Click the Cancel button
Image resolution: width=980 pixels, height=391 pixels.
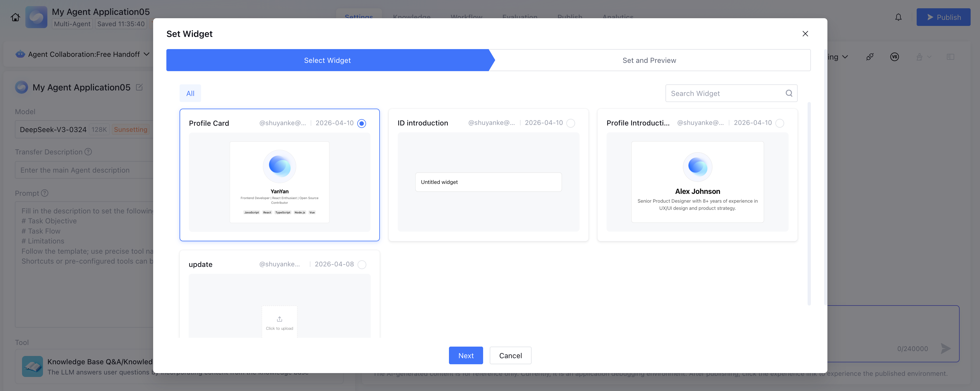(510, 355)
